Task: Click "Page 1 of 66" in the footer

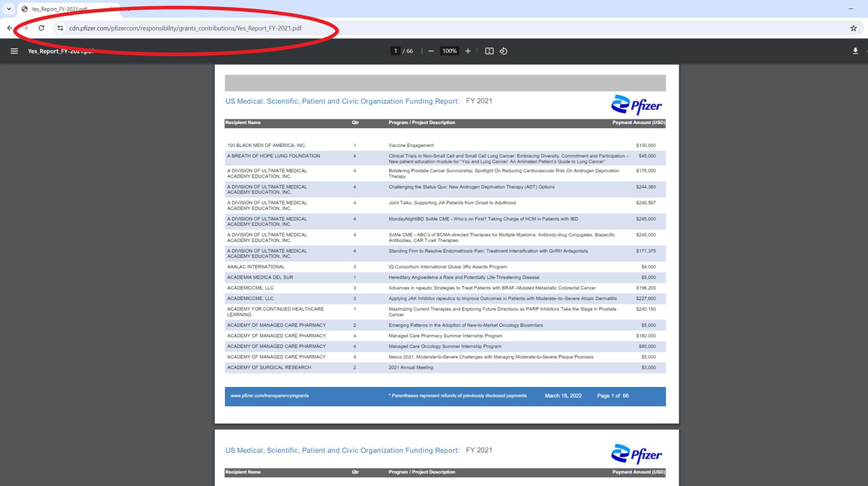Action: (612, 396)
